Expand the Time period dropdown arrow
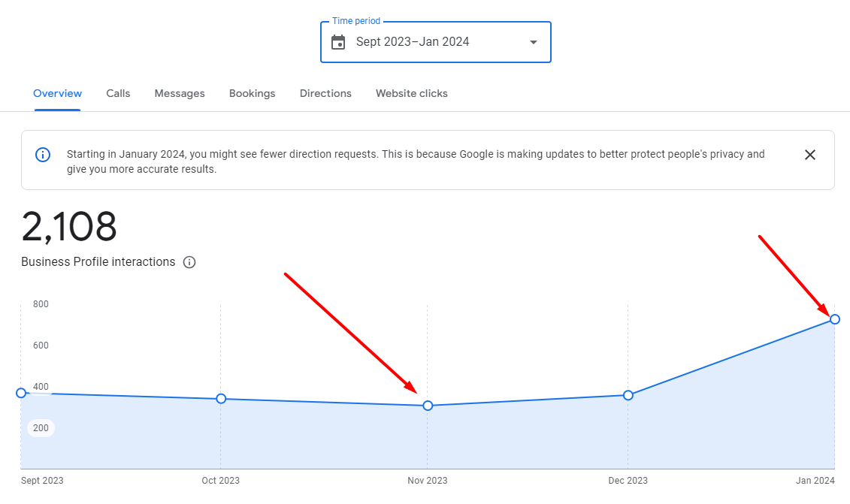 (x=534, y=42)
